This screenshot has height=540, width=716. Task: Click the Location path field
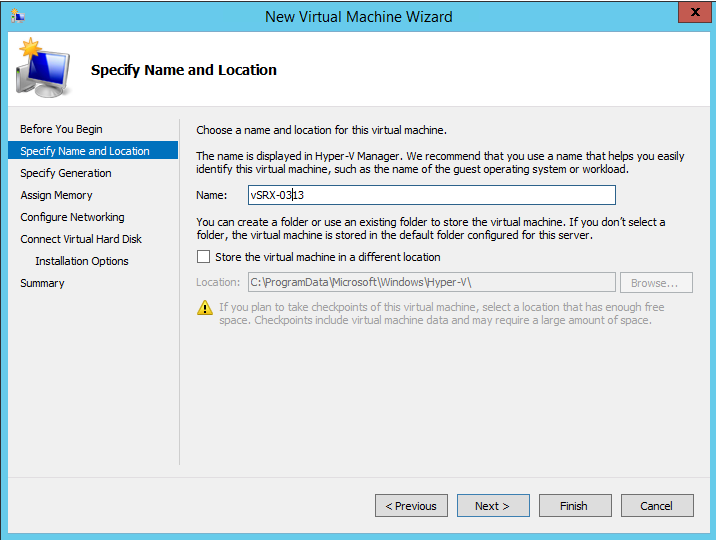click(x=430, y=283)
